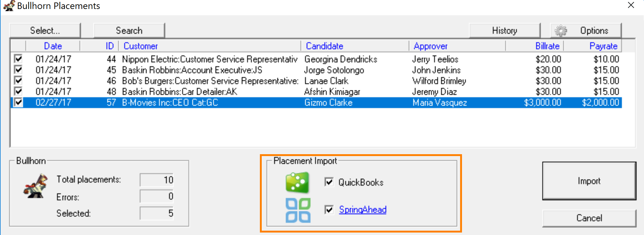Image resolution: width=644 pixels, height=235 pixels.
Task: Select the Georgina Dendricks candidate cell
Action: [x=341, y=59]
